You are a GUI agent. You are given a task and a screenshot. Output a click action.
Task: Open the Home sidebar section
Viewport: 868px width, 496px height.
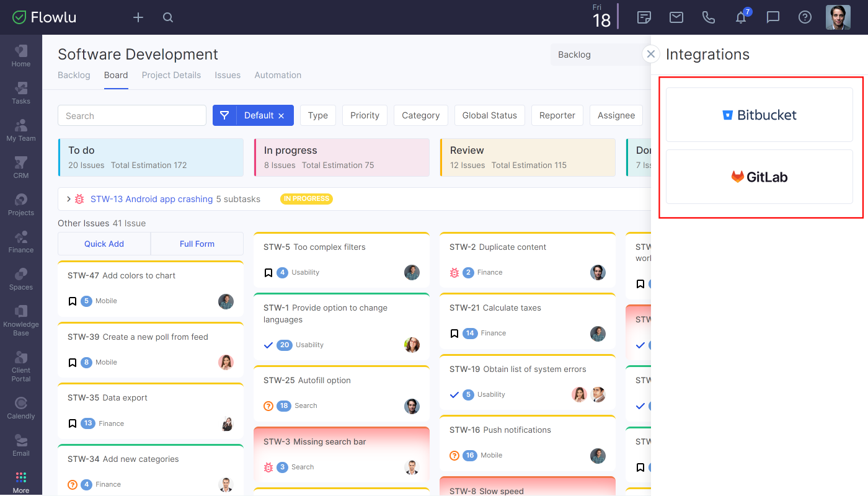[x=20, y=56]
